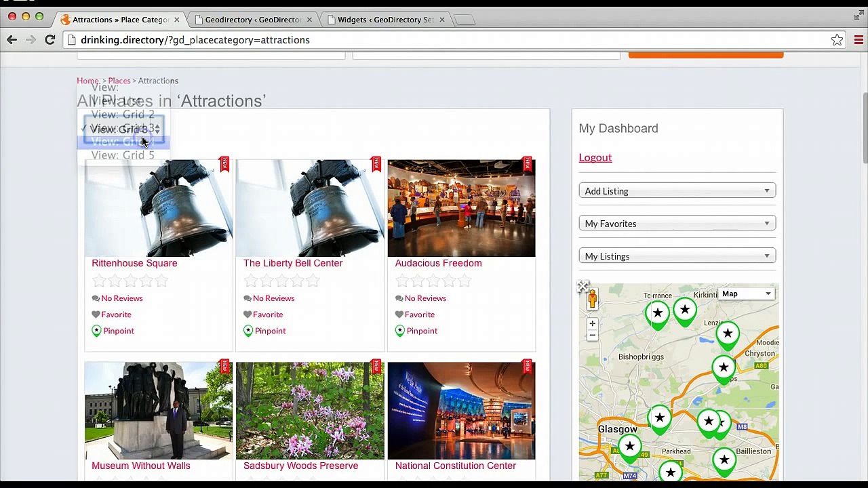The width and height of the screenshot is (868, 488).
Task: Expand the My Favorites dropdown
Action: click(x=677, y=224)
